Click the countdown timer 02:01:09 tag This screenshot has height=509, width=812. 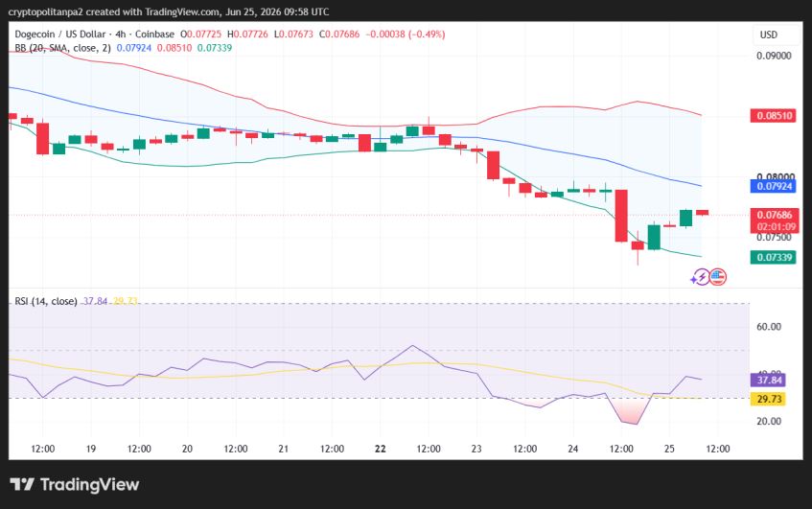click(776, 227)
